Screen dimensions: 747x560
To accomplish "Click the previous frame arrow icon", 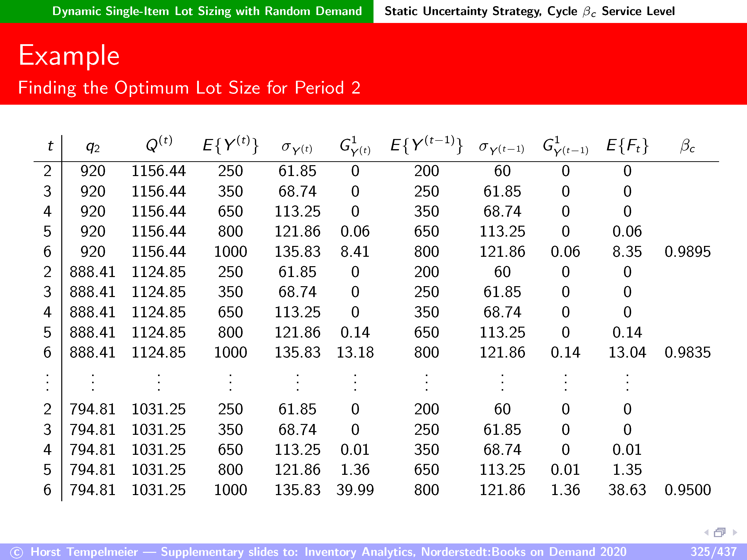I will coord(706,533).
